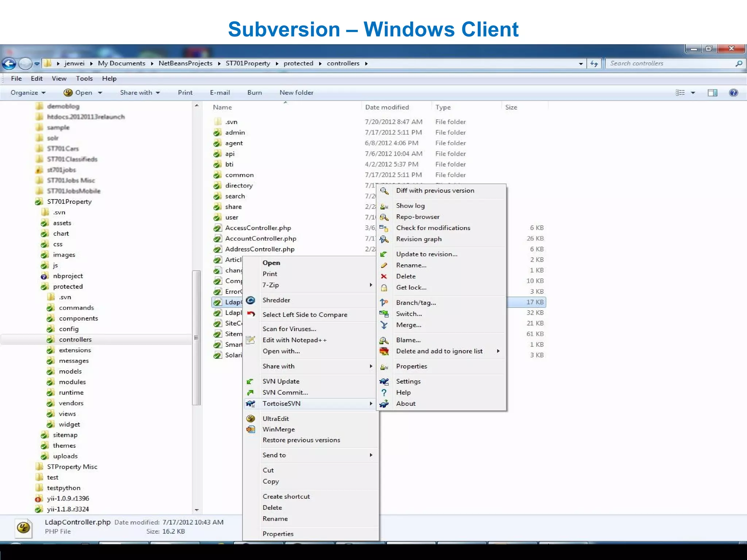Click the Update to revision green arrow icon
The image size is (747, 560).
click(x=384, y=254)
